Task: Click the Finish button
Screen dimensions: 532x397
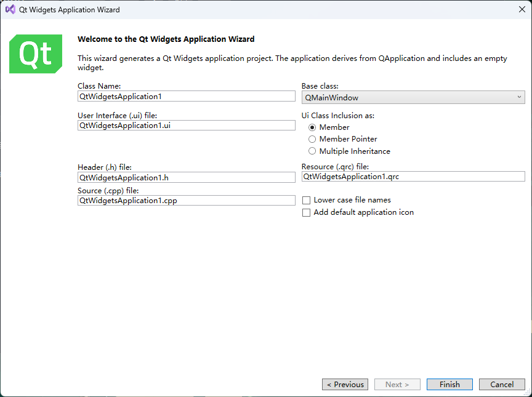Action: (x=449, y=385)
